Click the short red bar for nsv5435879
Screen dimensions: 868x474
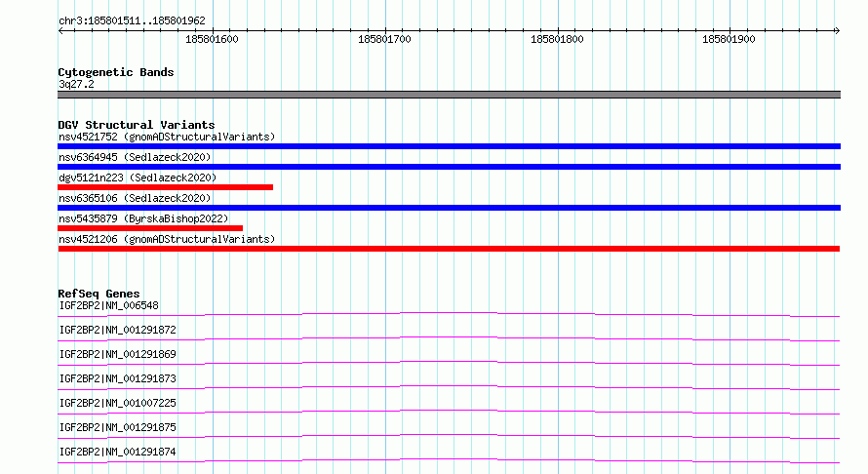[x=150, y=228]
